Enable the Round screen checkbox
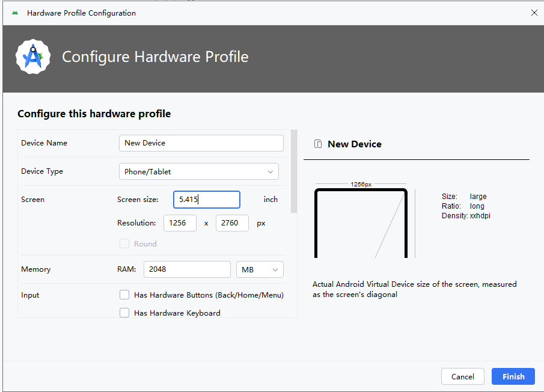This screenshot has width=544, height=392. click(x=124, y=243)
